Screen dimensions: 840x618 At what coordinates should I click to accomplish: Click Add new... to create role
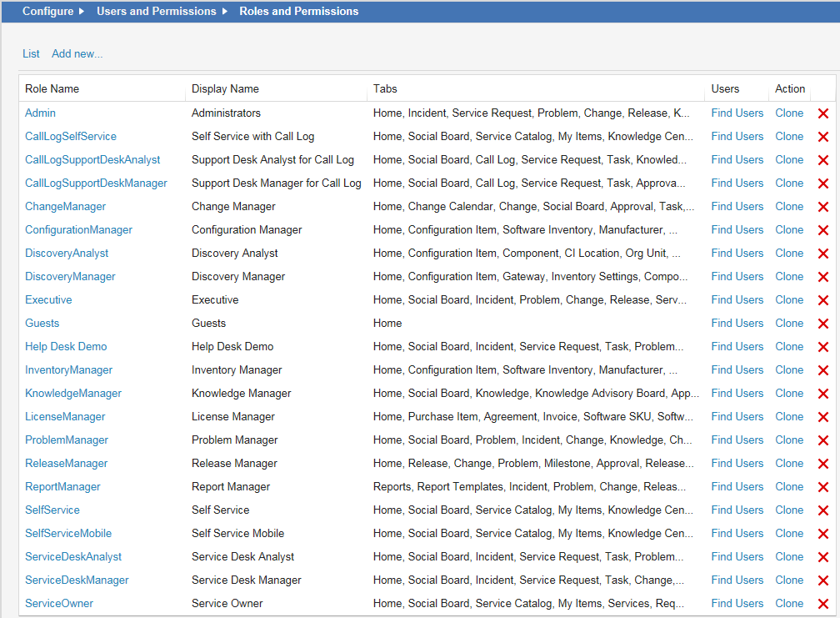tap(77, 53)
